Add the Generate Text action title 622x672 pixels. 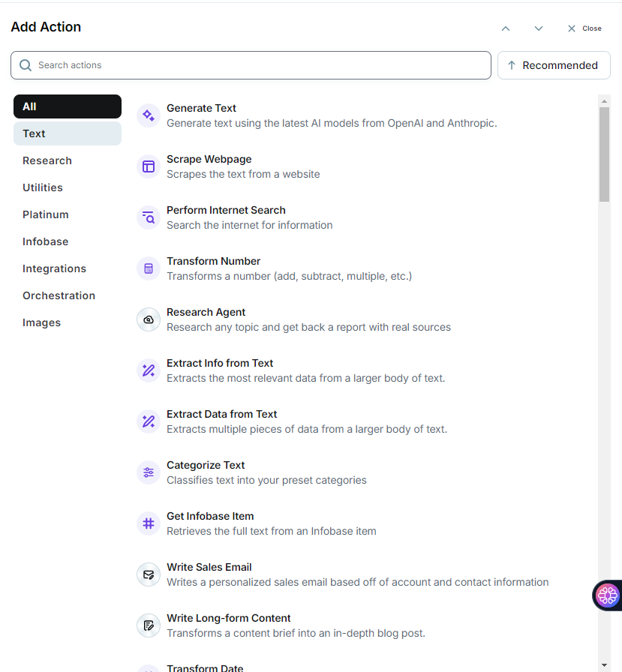click(x=201, y=108)
